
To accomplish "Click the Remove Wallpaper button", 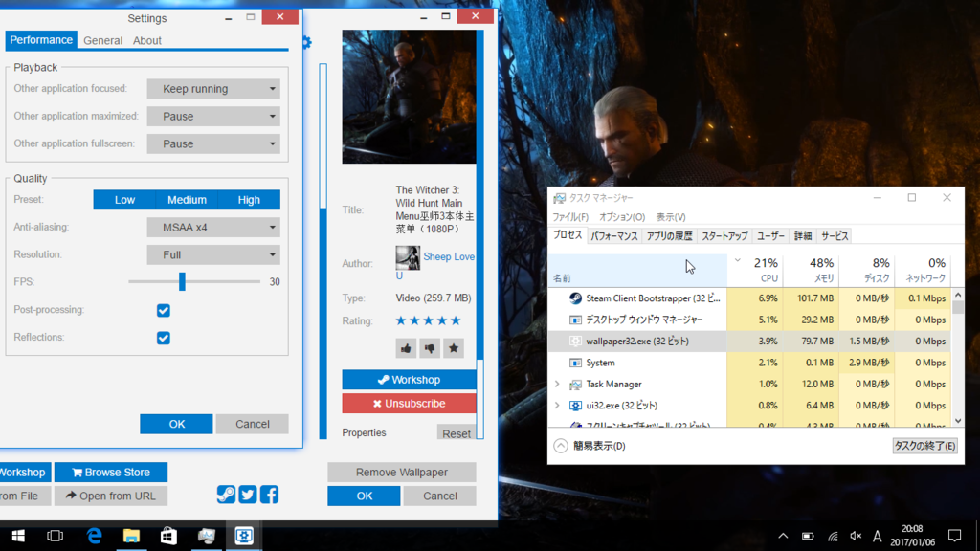I will click(402, 473).
